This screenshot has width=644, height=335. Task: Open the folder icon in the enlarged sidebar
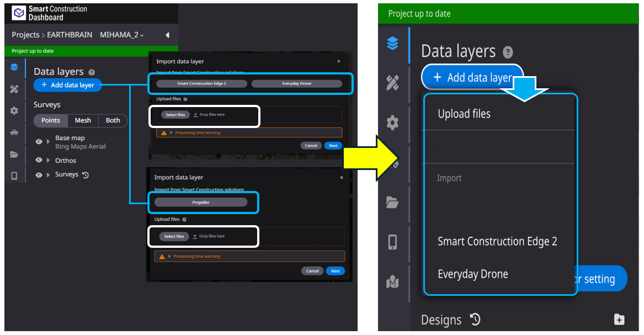tap(393, 203)
